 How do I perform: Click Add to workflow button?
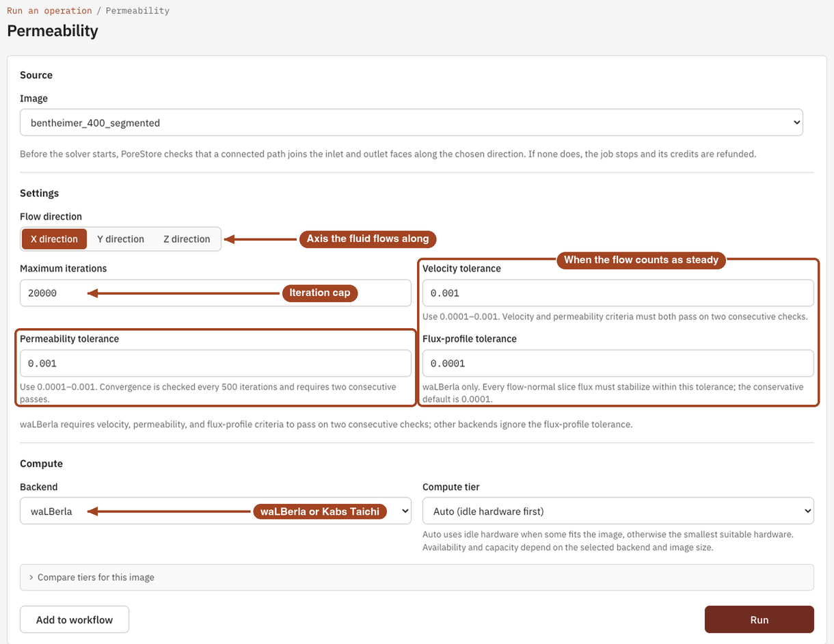(x=75, y=619)
